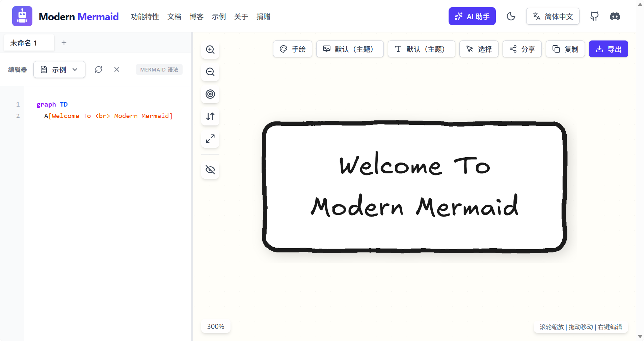Viewport: 644px width, 341px height.
Task: Open the 默认 (主题) font dropdown
Action: click(x=422, y=49)
